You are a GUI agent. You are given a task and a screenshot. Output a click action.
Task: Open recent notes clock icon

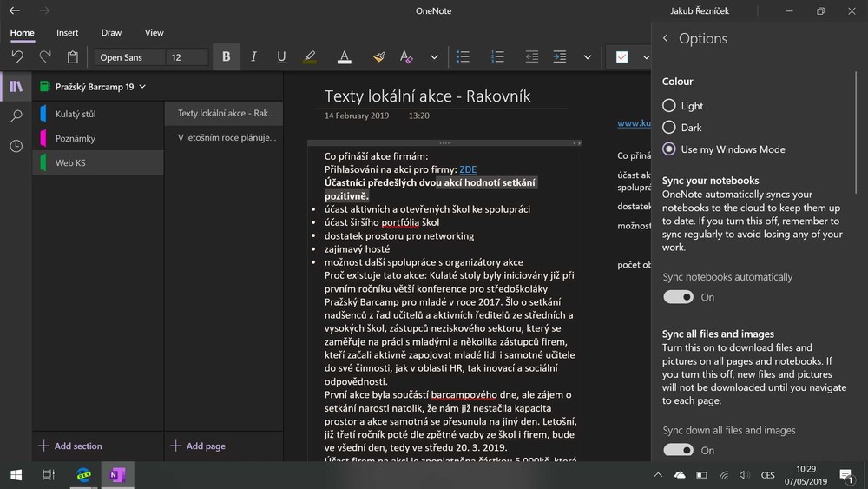(16, 147)
